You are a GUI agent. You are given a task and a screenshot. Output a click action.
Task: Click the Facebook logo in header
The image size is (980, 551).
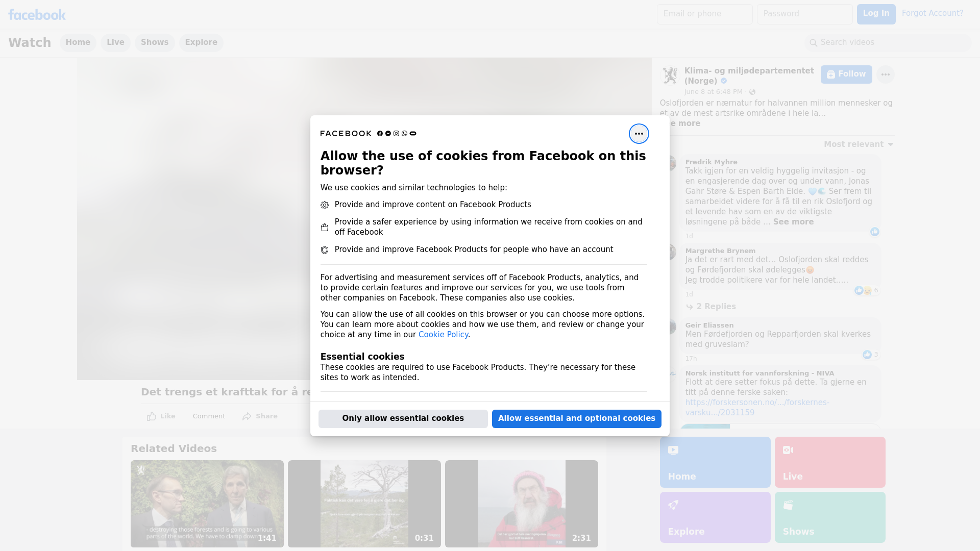pos(37,15)
